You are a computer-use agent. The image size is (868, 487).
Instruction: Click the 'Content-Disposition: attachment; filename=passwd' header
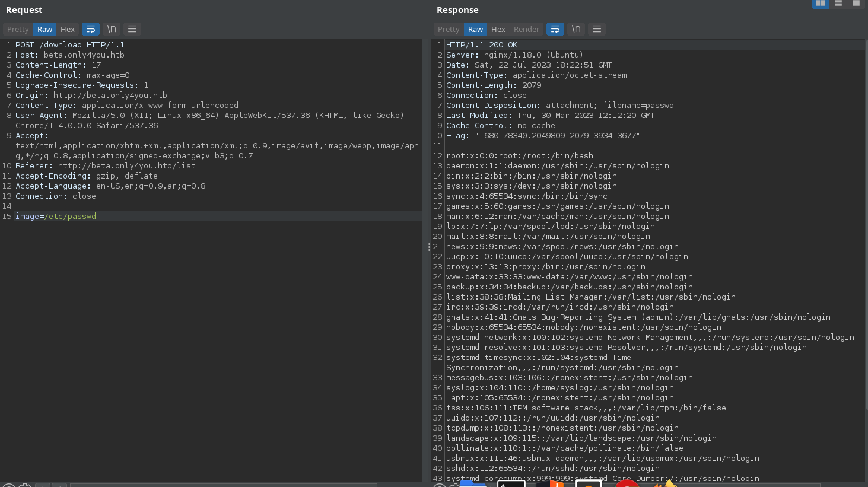point(560,105)
